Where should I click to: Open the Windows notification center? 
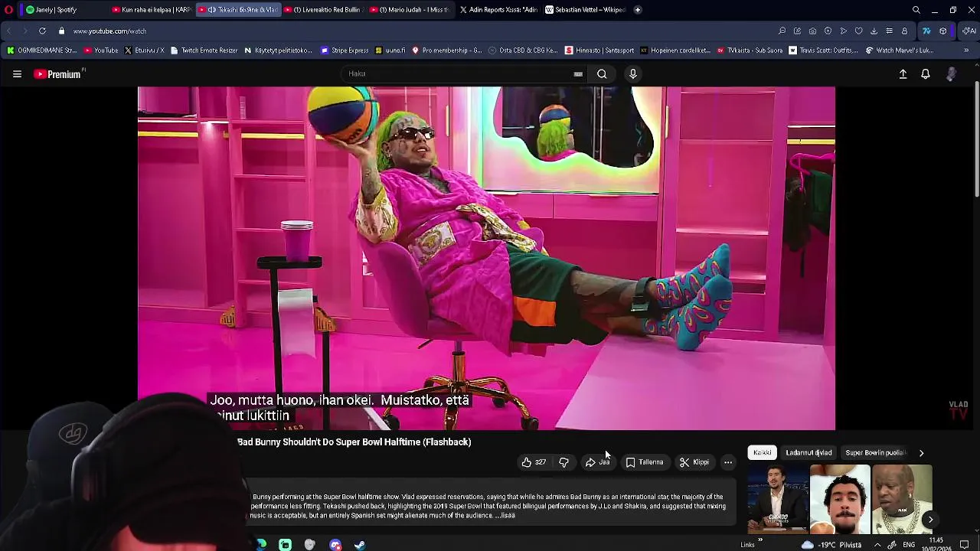(965, 545)
